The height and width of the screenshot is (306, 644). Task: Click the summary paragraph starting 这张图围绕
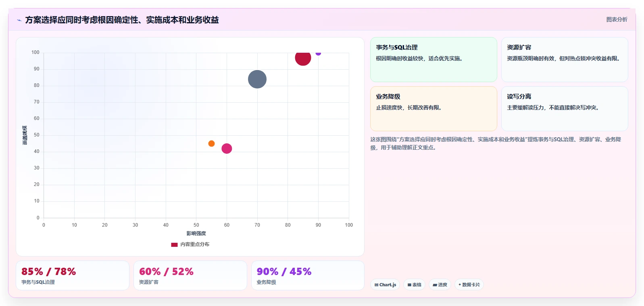(496, 143)
